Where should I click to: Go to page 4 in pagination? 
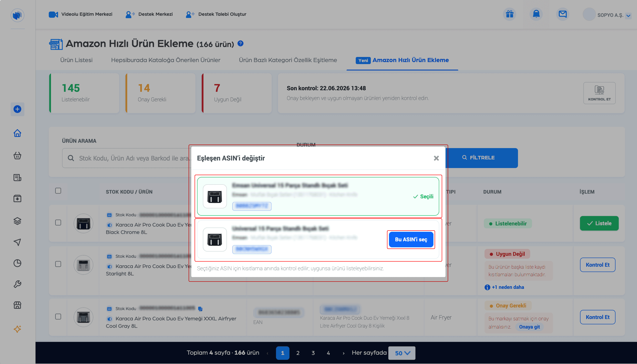pos(328,353)
